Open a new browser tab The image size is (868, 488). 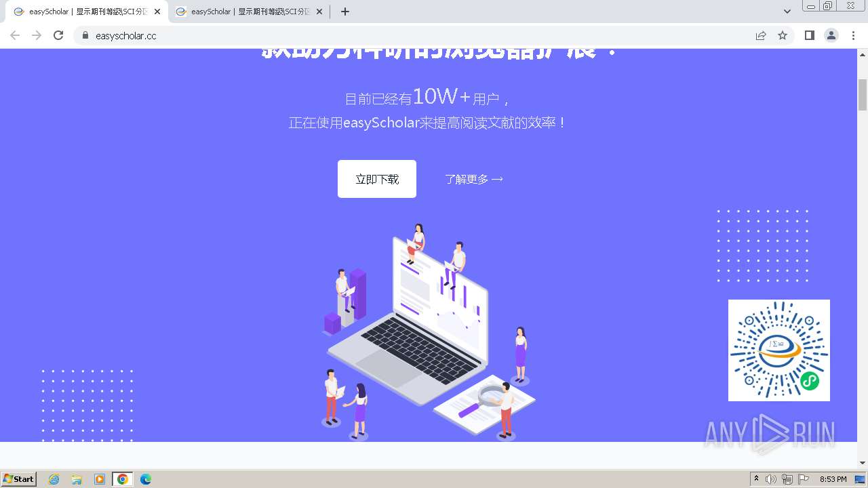coord(345,12)
